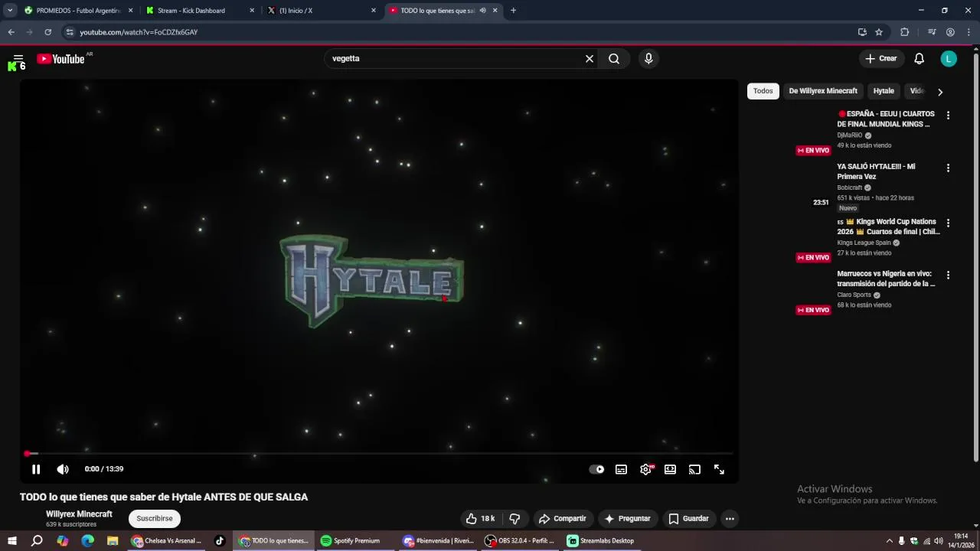Open the Windows Start menu
Viewport: 980px width, 551px height.
click(12, 541)
